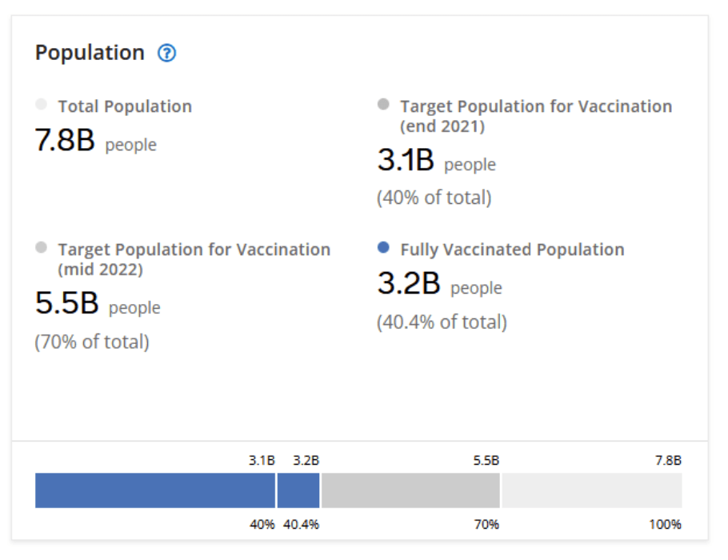728x560 pixels.
Task: Click the Population panel heading
Action: click(90, 53)
